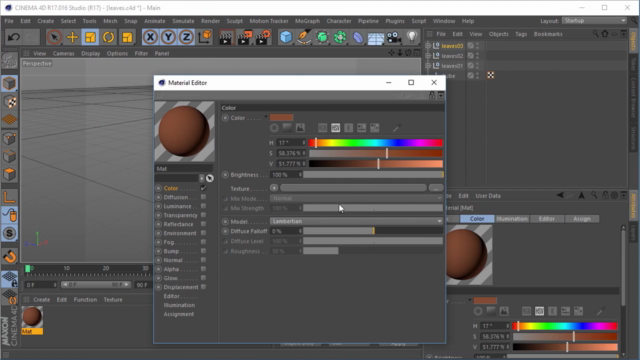
Task: Switch to Illumination tab in Attributes
Action: (512, 219)
